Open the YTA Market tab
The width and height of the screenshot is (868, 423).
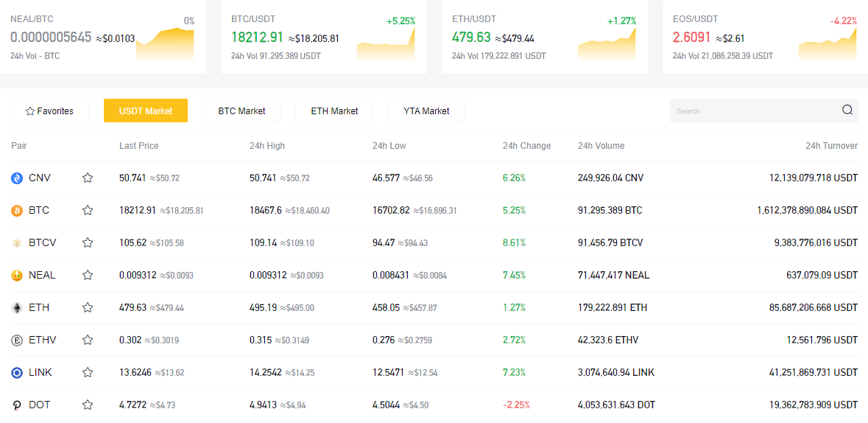point(426,111)
